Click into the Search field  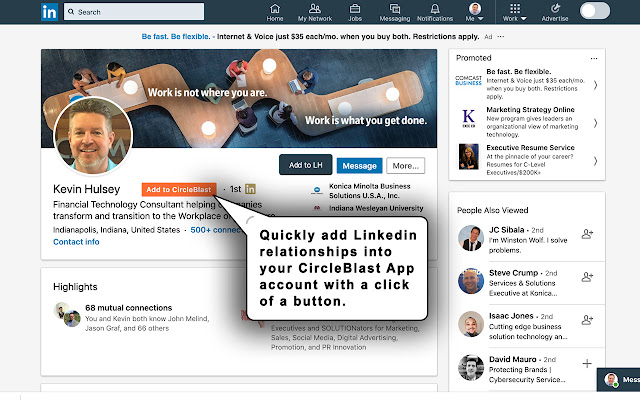click(x=134, y=12)
